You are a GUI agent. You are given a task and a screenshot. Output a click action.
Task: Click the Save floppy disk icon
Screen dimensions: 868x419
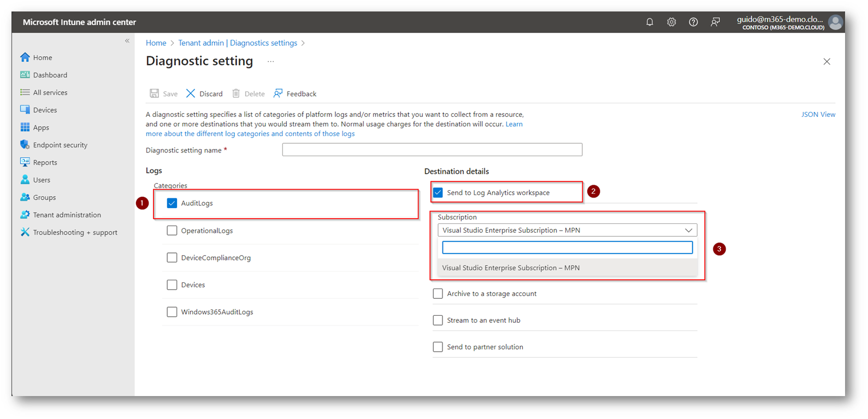[155, 93]
